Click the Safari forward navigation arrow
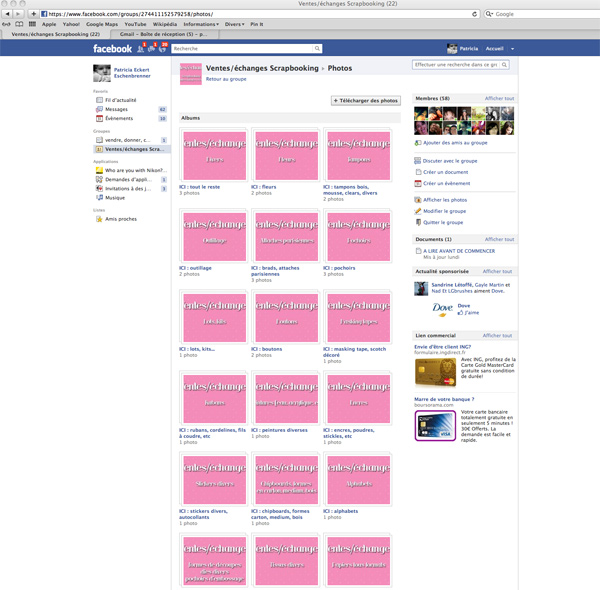This screenshot has height=590, width=600. click(18, 14)
